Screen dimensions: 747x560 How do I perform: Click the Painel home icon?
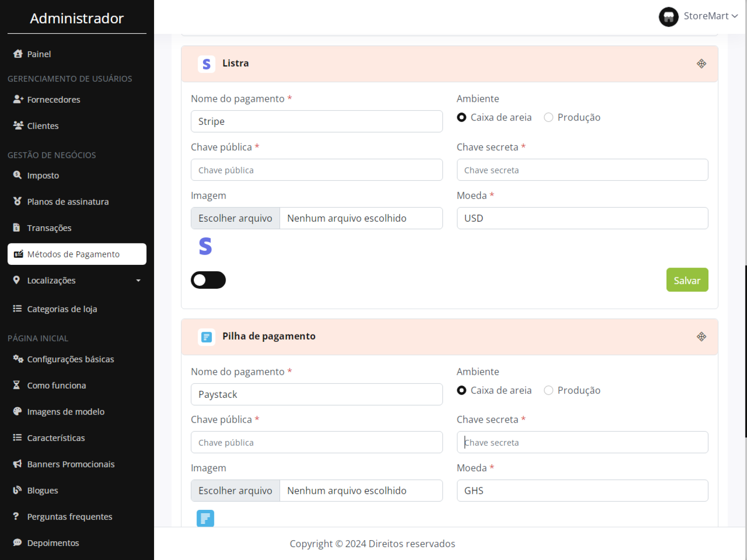(18, 54)
